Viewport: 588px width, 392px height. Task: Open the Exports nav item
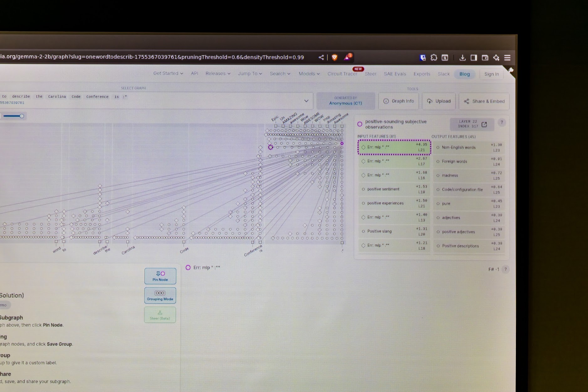422,74
